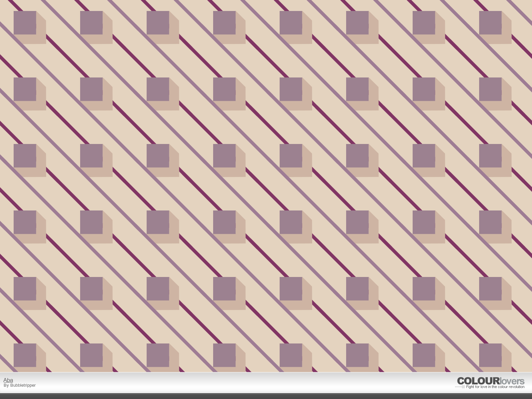
Task: Select fourth-row, sixth-column mauve square
Action: click(x=357, y=222)
